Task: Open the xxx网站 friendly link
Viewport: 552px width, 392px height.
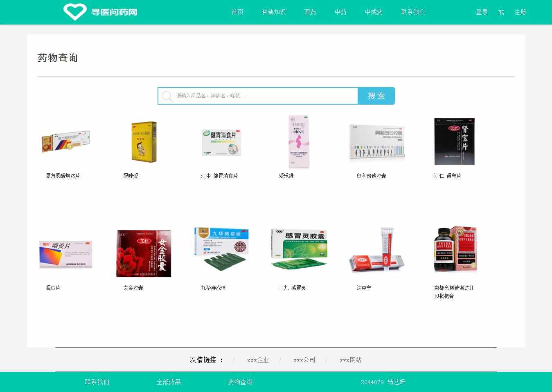Action: [x=350, y=360]
